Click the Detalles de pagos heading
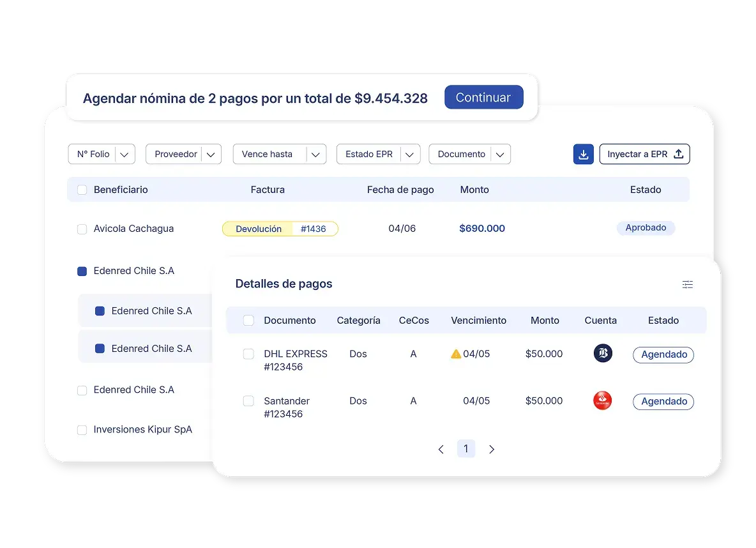The image size is (756, 548). coord(283,284)
